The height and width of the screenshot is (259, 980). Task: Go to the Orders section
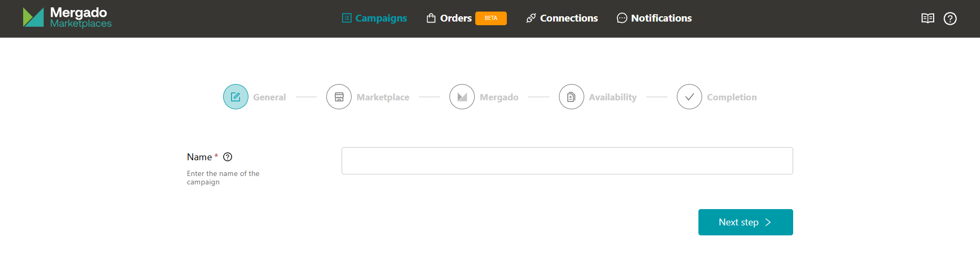click(449, 18)
